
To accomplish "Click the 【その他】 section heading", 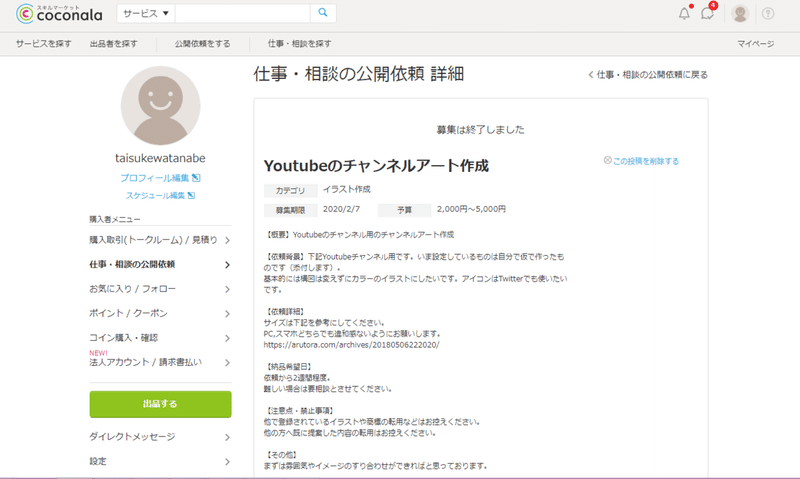I will (281, 455).
